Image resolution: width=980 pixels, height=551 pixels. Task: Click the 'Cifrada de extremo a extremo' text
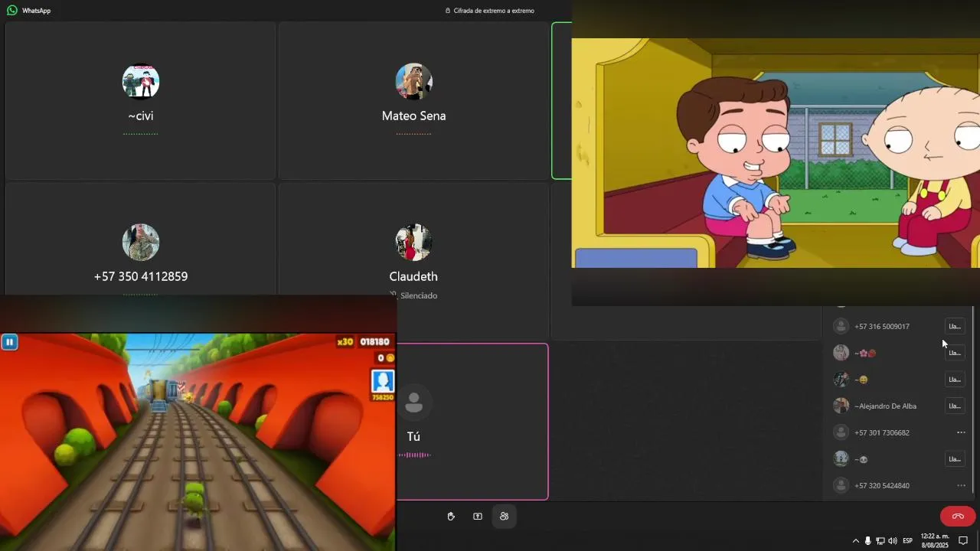point(494,11)
